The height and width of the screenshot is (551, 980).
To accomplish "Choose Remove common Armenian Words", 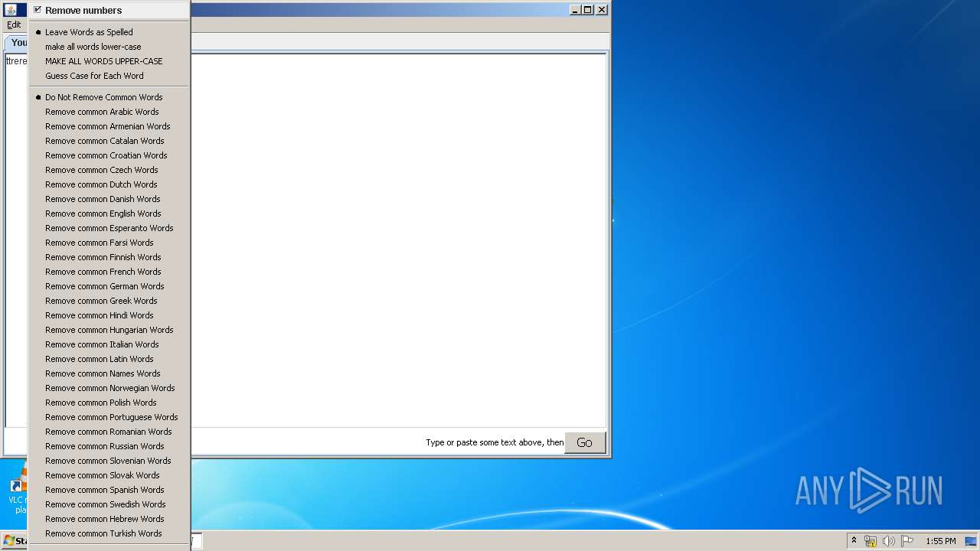I will pos(109,126).
